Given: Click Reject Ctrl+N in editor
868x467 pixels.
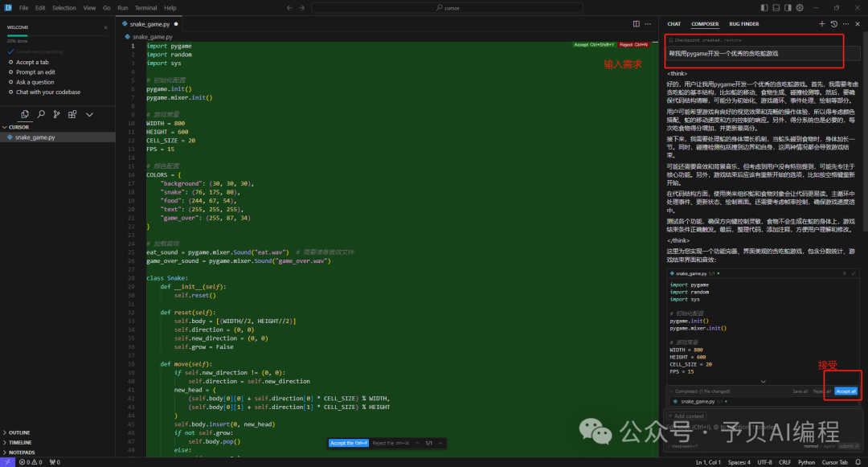Looking at the screenshot, I should tap(633, 45).
